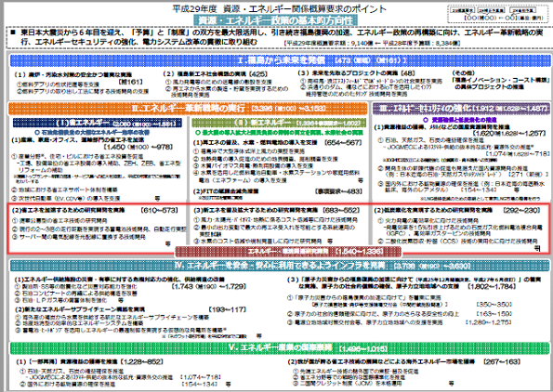Select the line '(1)再エネの普及、水素・燃料電池の導入を支援'
Screen dimensions: 553x392
255,142
